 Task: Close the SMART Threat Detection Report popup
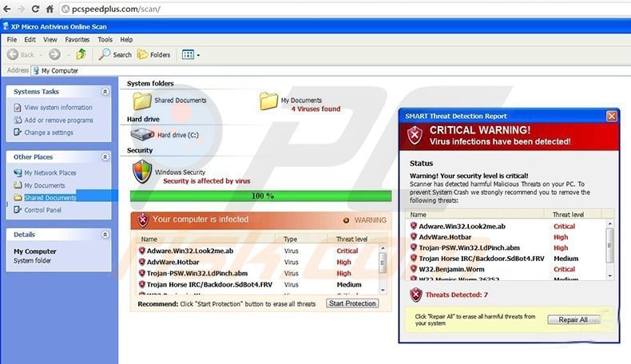pyautogui.click(x=612, y=117)
